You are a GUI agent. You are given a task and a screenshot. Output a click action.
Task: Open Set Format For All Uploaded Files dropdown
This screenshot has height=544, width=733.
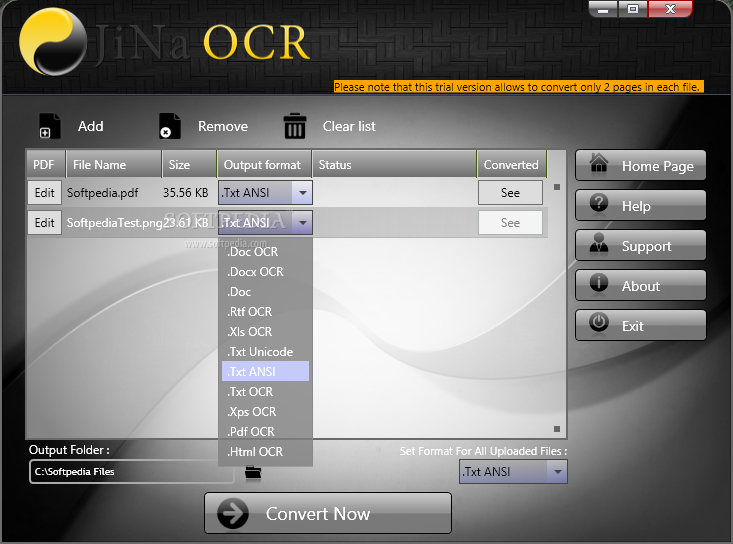tap(557, 472)
